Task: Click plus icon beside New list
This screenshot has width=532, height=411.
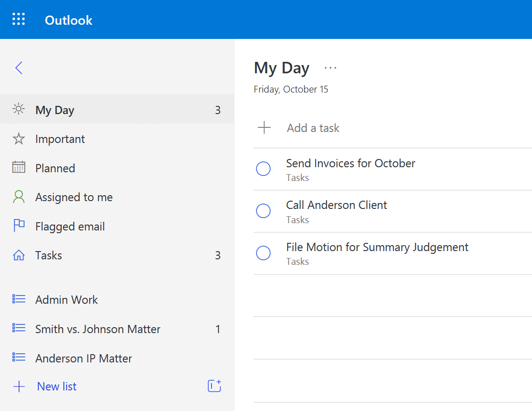Action: [19, 387]
